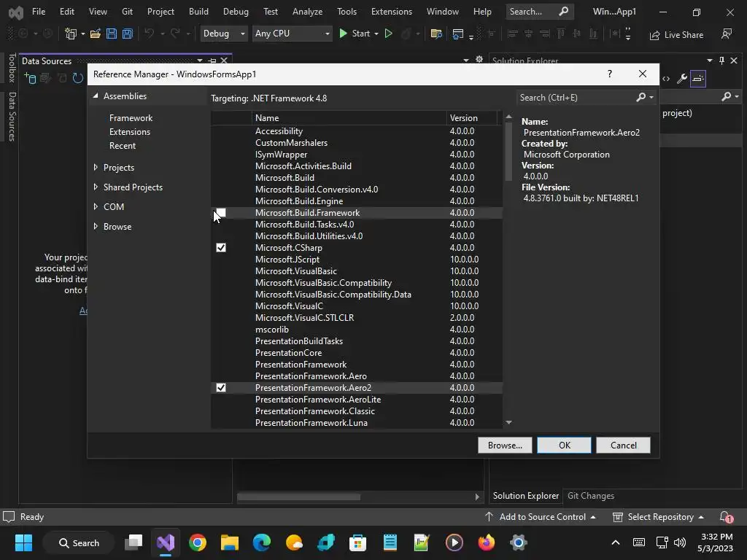Collapse the Assemblies node
This screenshot has width=747, height=560.
(x=96, y=96)
